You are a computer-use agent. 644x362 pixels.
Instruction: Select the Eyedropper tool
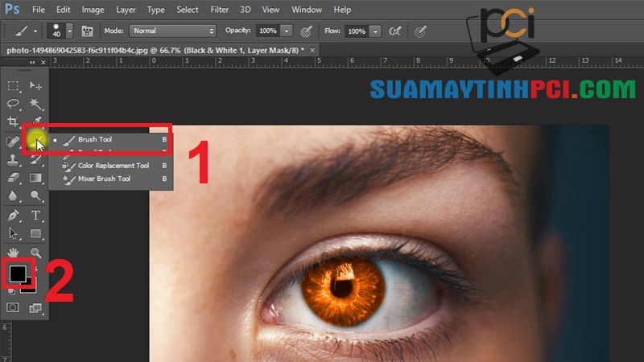click(36, 120)
